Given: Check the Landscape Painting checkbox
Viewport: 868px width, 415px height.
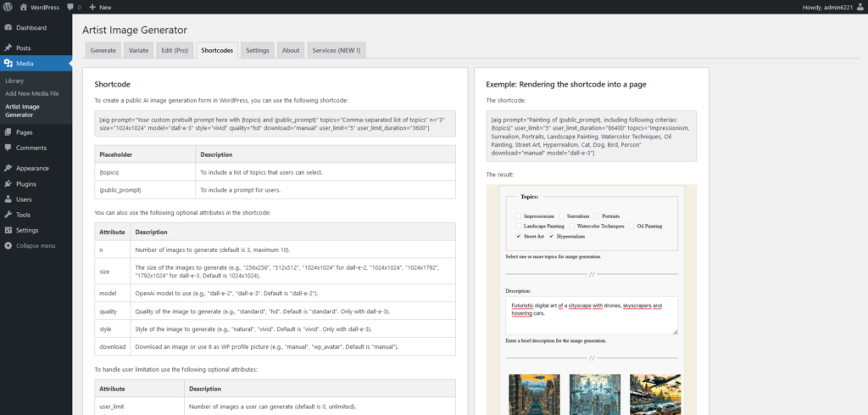Looking at the screenshot, I should (518, 226).
